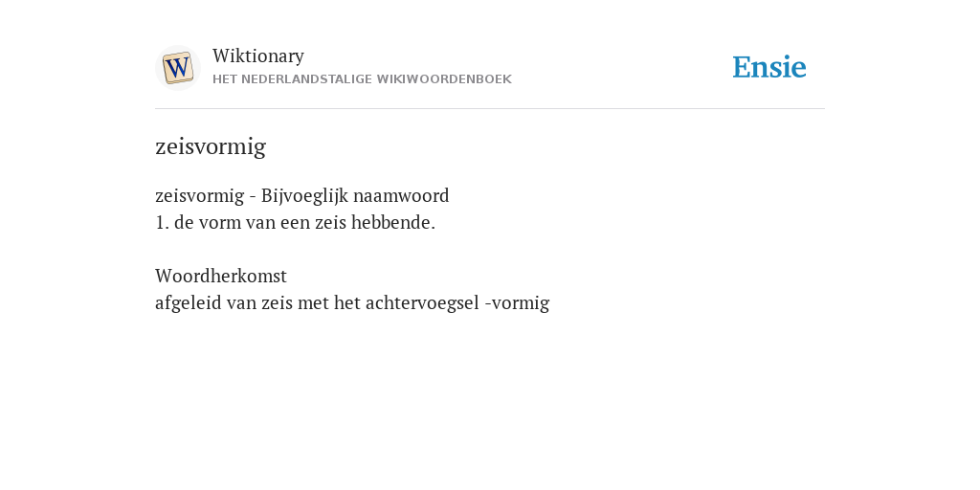The height and width of the screenshot is (490, 980).
Task: Click the word 'WIKIWOORDENBOEK' in the subtitle
Action: (444, 79)
